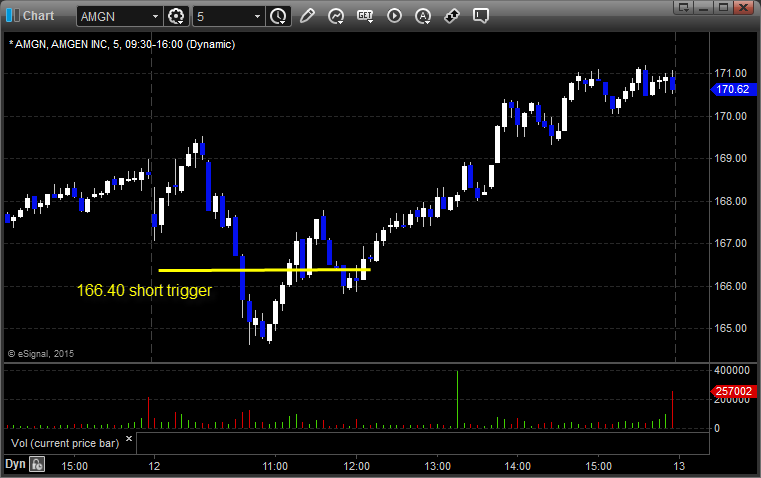Click the '166.40 short trigger' annotation text
The image size is (761, 478).
(144, 290)
